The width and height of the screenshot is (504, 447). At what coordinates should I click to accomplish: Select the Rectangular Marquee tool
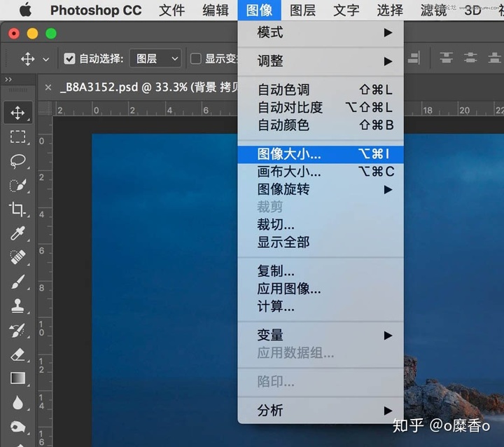point(17,137)
